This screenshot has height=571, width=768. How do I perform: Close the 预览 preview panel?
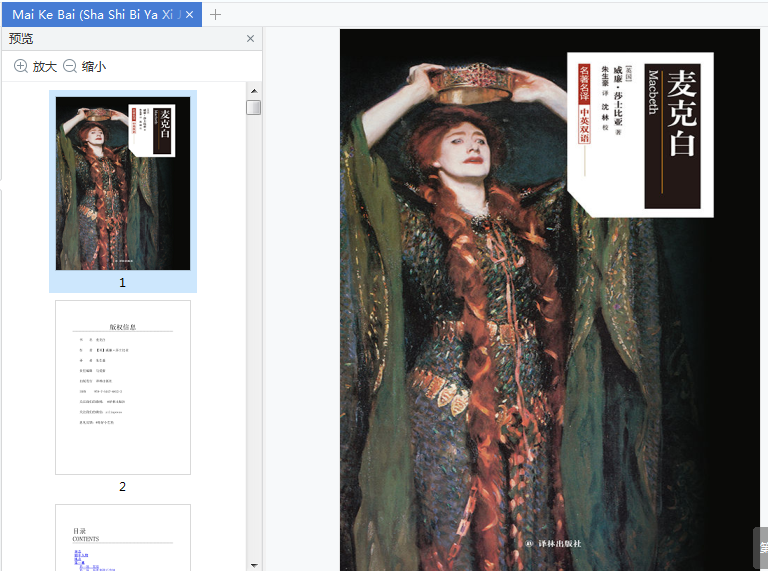pos(250,39)
